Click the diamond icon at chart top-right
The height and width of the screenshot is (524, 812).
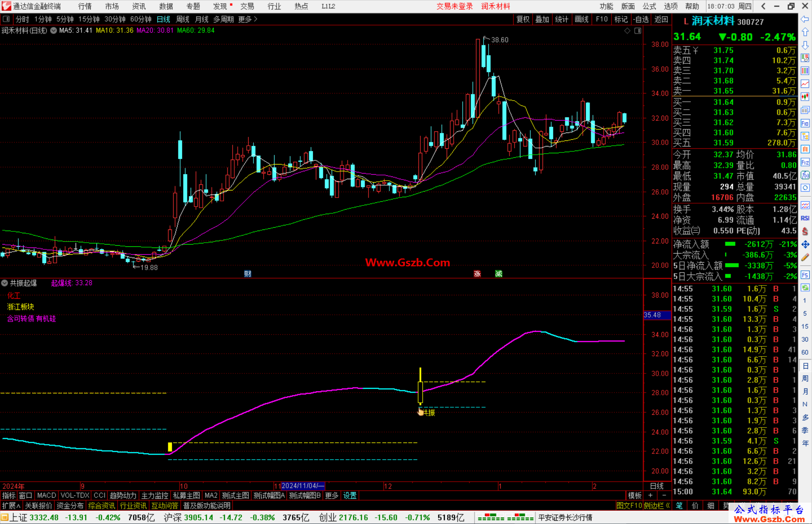627,31
